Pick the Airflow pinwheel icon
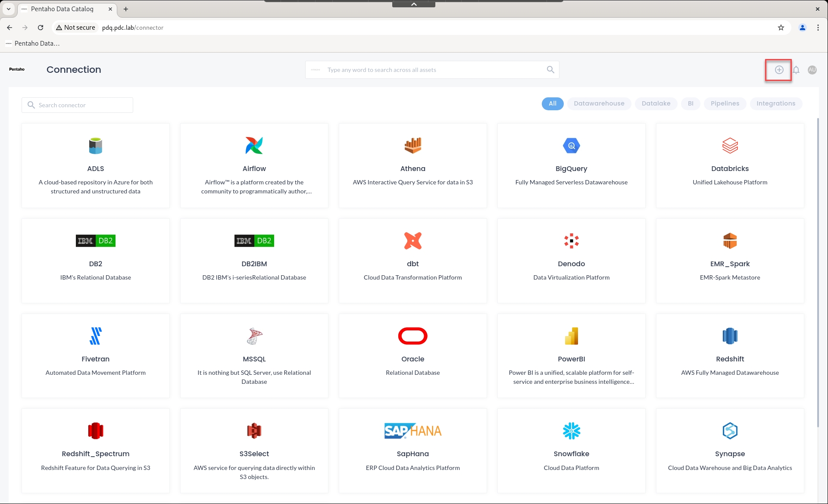Image resolution: width=828 pixels, height=504 pixels. 254,146
